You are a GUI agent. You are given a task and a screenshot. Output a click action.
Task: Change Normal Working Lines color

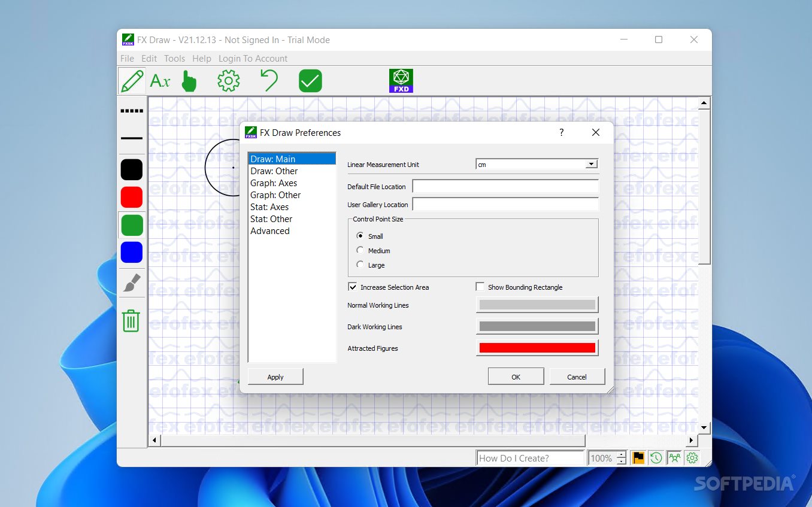point(537,305)
